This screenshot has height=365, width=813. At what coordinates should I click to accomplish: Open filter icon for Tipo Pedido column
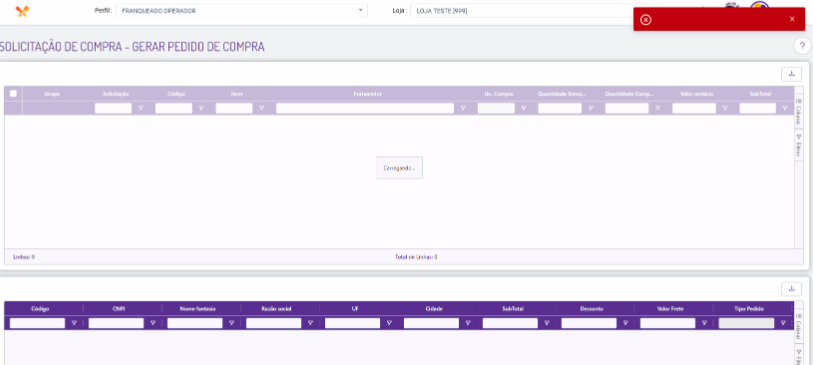tap(783, 323)
